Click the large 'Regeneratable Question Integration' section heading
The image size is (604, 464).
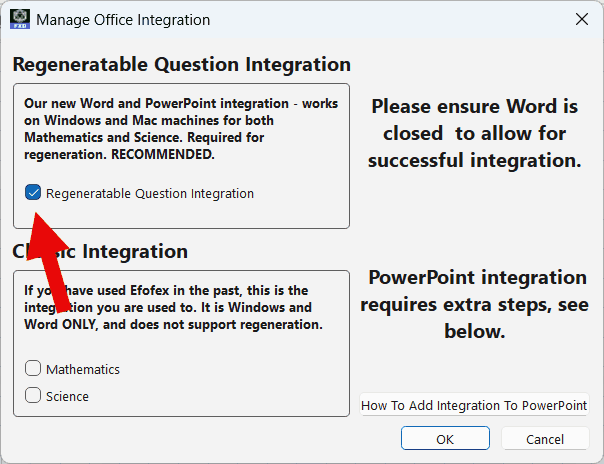(x=181, y=65)
